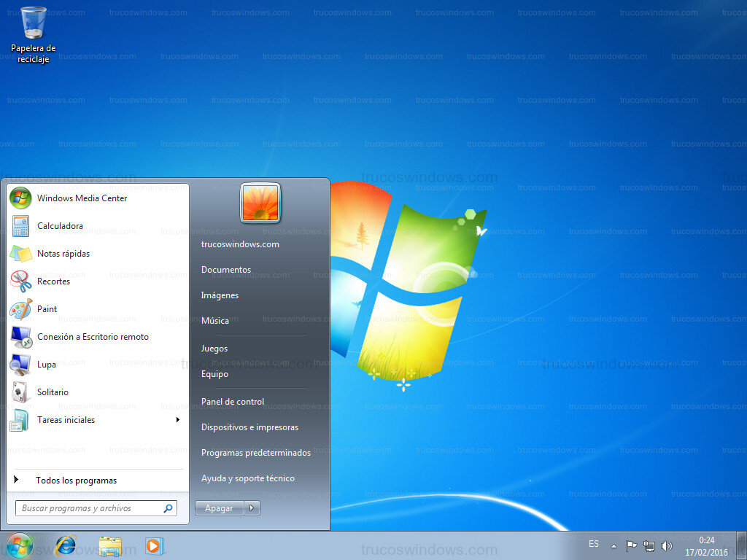Play Solitario

click(52, 392)
